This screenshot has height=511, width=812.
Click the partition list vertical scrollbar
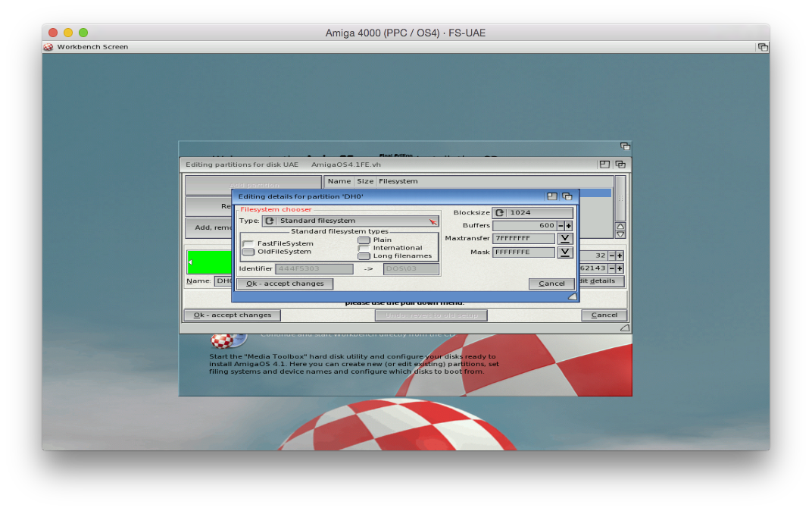tap(620, 199)
